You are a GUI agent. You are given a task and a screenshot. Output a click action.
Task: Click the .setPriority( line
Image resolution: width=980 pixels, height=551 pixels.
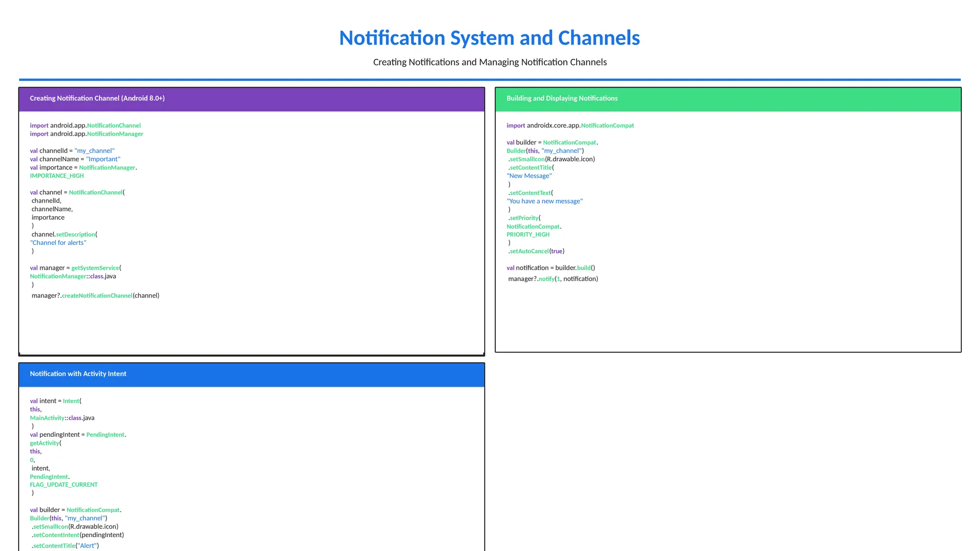coord(524,218)
